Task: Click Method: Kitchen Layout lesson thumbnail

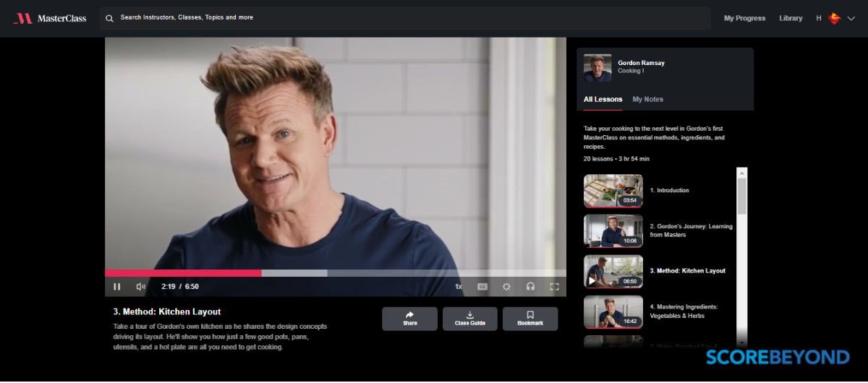Action: pos(613,271)
